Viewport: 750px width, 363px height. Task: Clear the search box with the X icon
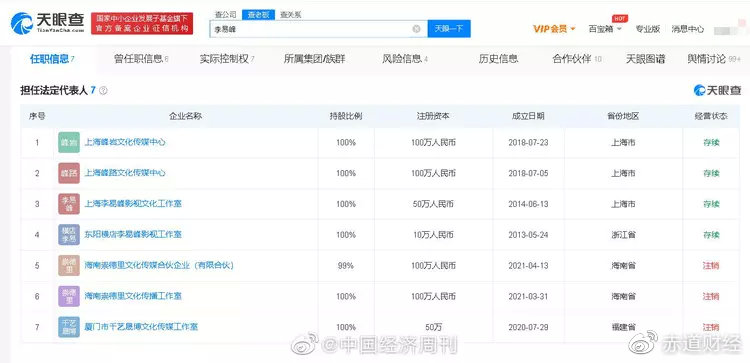[x=416, y=29]
